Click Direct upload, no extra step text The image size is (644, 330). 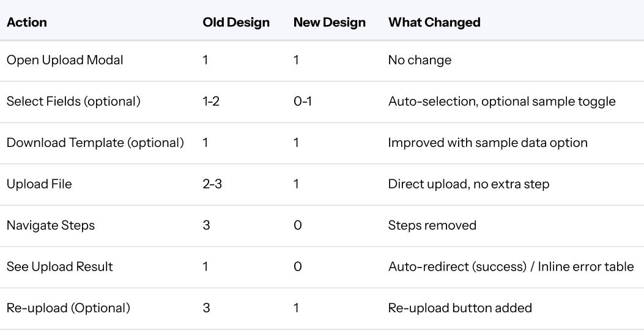click(468, 184)
